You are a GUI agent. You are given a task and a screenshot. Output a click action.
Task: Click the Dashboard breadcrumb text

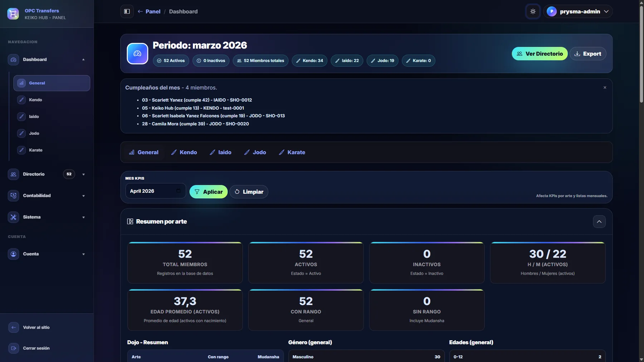(183, 11)
